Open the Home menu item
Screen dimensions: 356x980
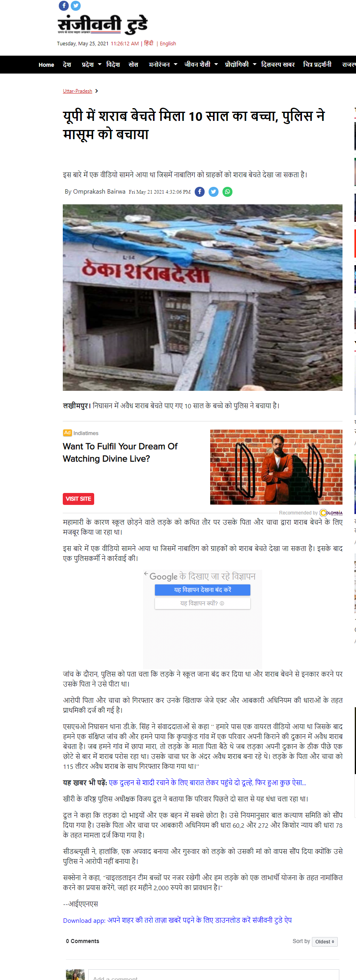(x=46, y=65)
